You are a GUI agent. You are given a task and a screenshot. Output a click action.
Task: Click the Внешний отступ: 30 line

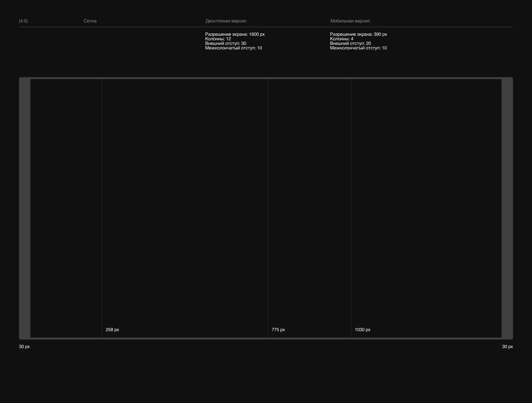coord(225,43)
